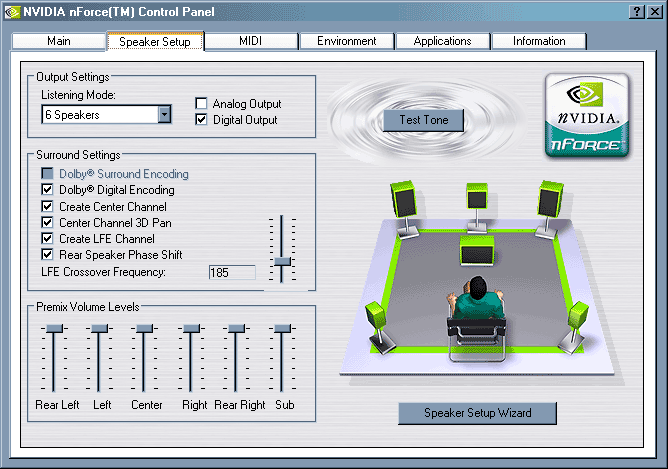Toggle Dolby Surround Encoding checkbox
The image size is (668, 469).
47,173
